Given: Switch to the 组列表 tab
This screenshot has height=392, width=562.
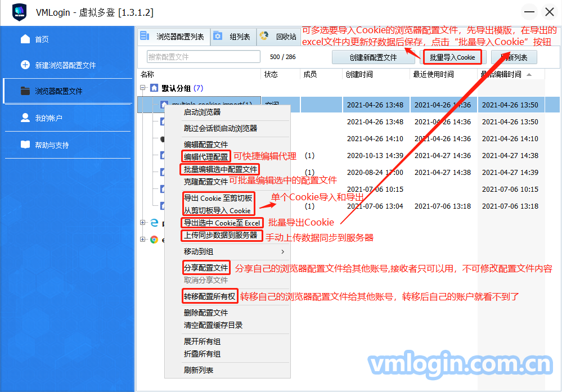Looking at the screenshot, I should 233,37.
